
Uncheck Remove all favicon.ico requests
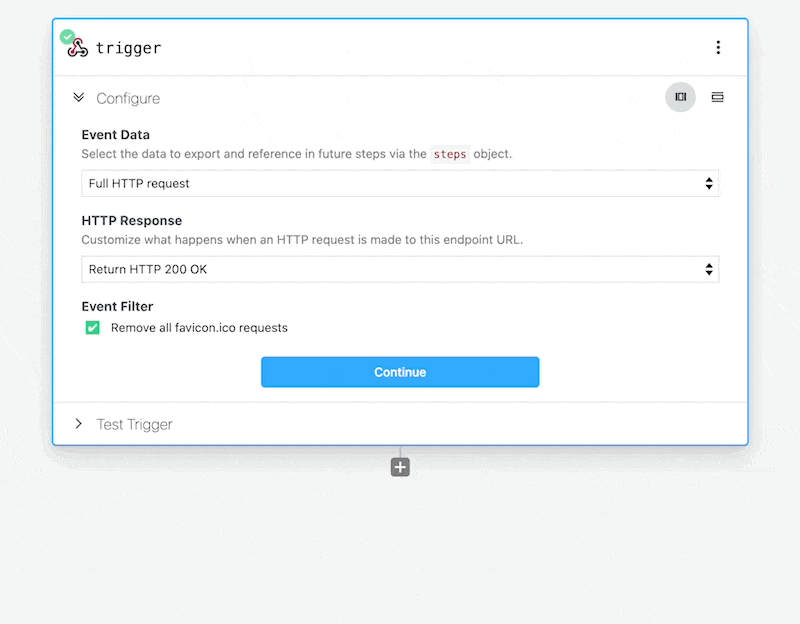(92, 327)
